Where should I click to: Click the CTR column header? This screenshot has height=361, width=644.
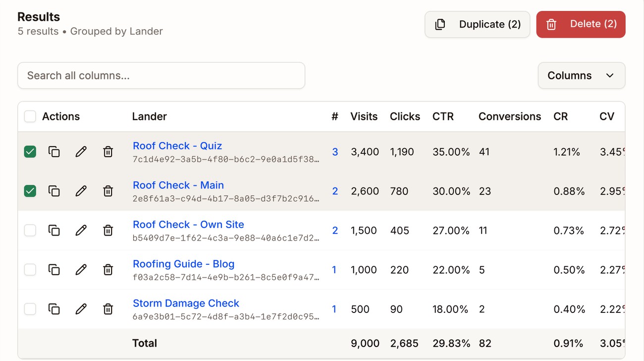coord(443,117)
